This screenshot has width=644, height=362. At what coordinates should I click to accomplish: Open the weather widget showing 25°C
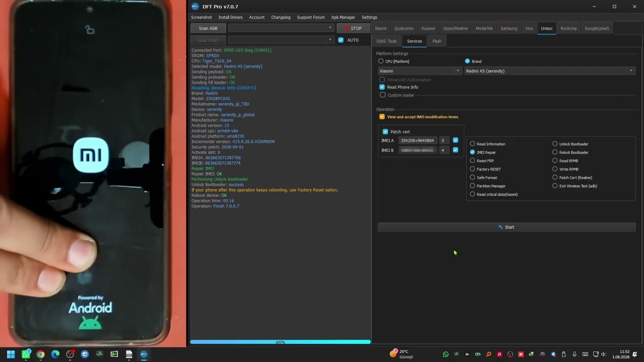401,354
